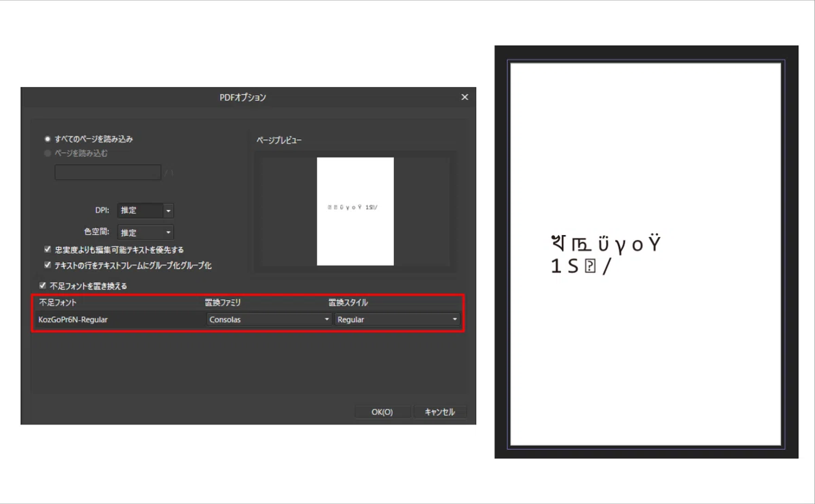Click the PDFオプション title bar text
815x504 pixels.
(243, 97)
